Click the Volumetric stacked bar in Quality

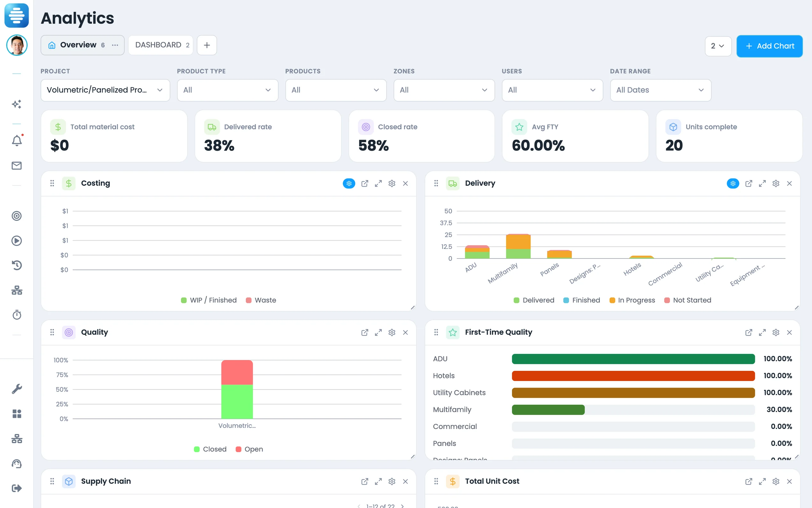point(237,389)
